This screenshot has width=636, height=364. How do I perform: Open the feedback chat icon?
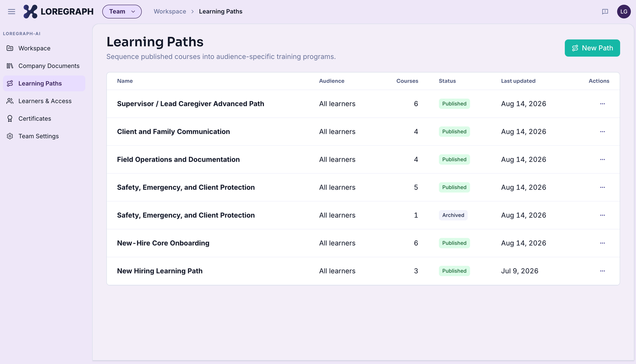(x=605, y=12)
